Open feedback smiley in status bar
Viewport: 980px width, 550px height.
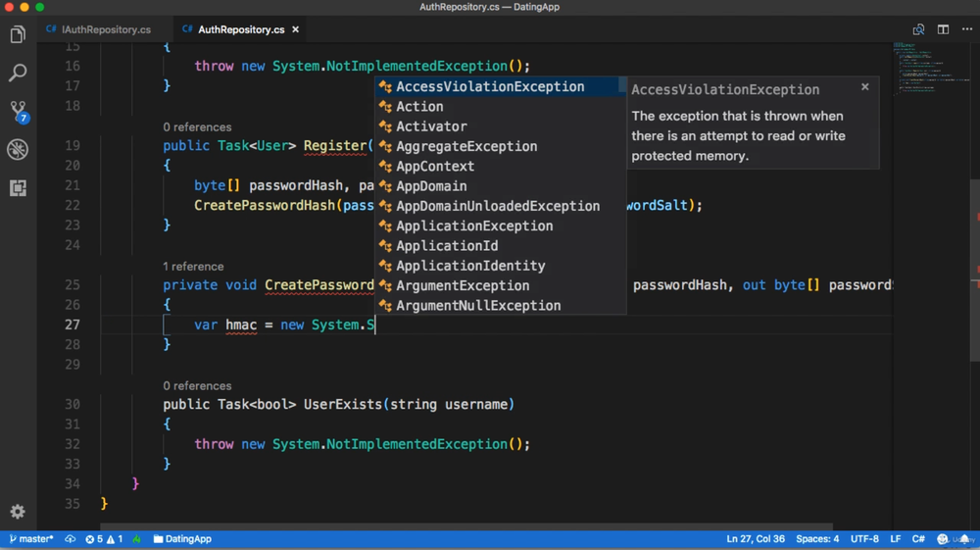coord(943,539)
